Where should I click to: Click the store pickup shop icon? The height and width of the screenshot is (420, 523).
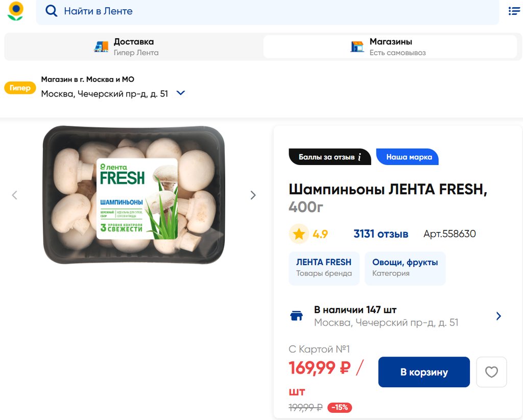click(x=357, y=46)
